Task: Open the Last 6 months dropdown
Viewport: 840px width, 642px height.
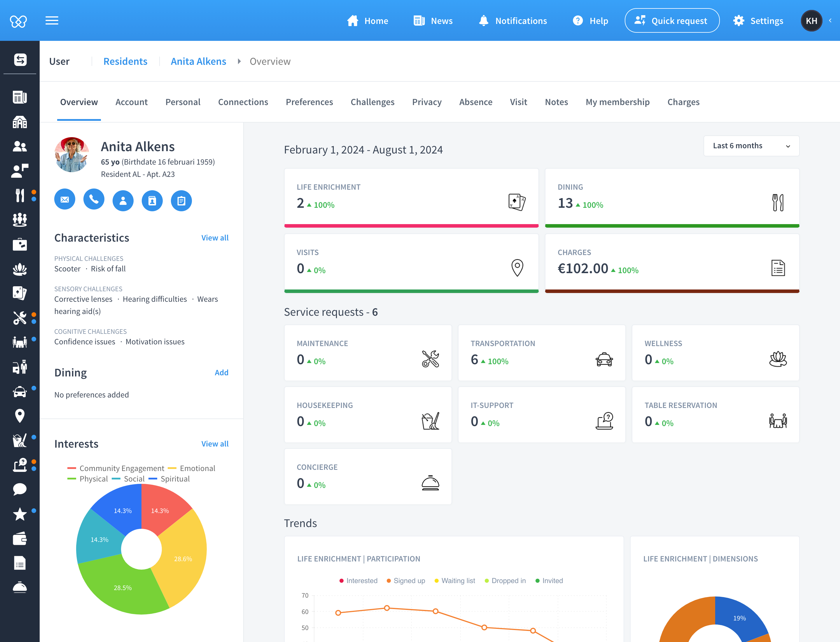Action: point(751,146)
